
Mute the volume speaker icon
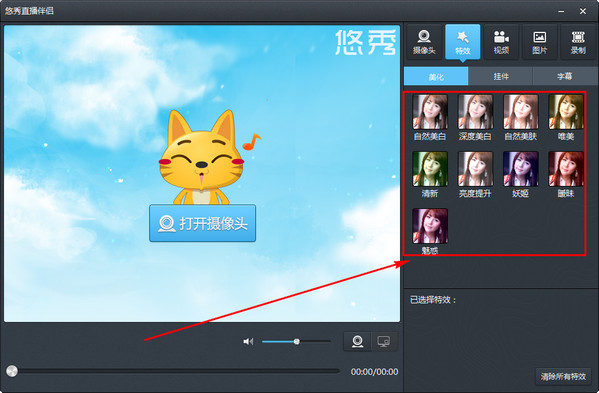point(248,341)
